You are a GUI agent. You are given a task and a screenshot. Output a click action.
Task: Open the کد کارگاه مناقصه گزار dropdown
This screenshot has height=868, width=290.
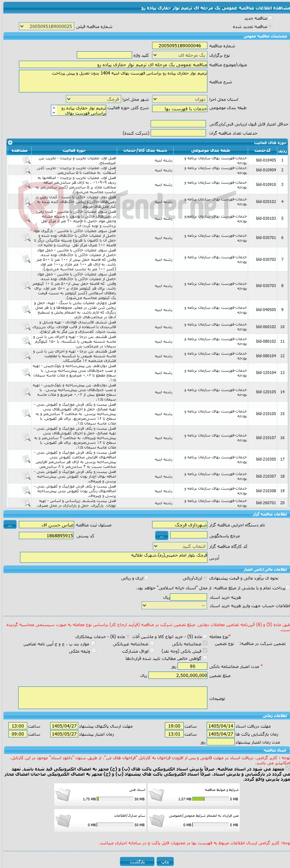pos(180,546)
